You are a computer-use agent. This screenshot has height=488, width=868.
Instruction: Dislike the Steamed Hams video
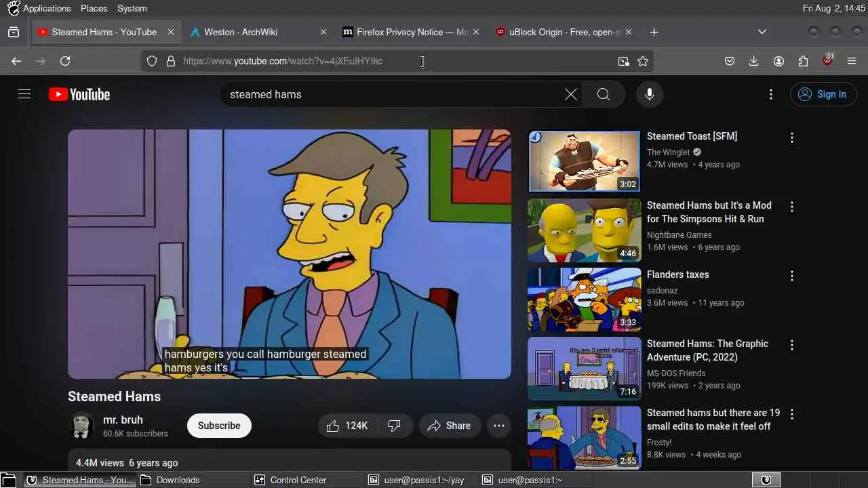pos(394,426)
